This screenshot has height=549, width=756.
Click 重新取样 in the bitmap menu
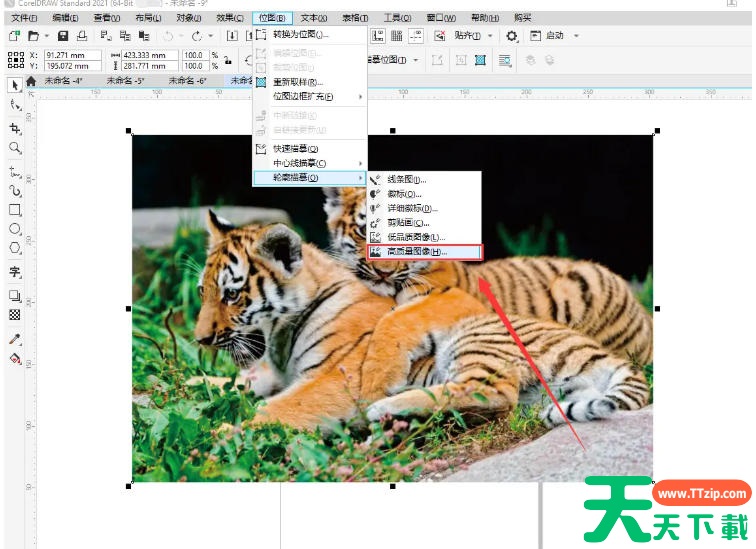coord(297,82)
